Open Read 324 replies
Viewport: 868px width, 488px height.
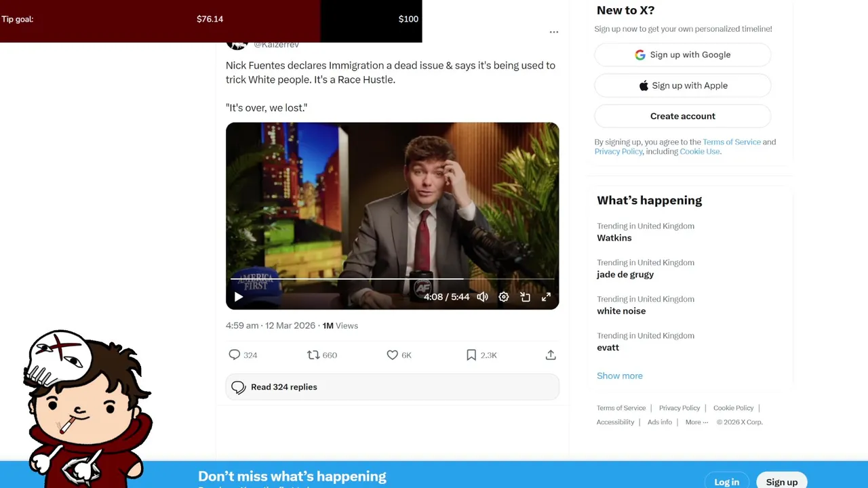[x=393, y=387]
